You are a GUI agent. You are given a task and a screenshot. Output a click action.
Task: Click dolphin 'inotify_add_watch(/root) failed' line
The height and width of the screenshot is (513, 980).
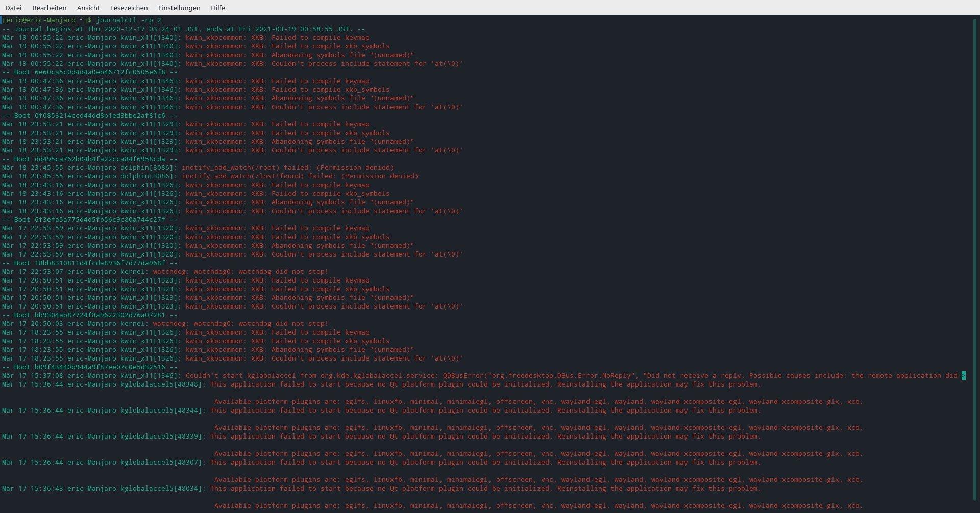pos(198,168)
